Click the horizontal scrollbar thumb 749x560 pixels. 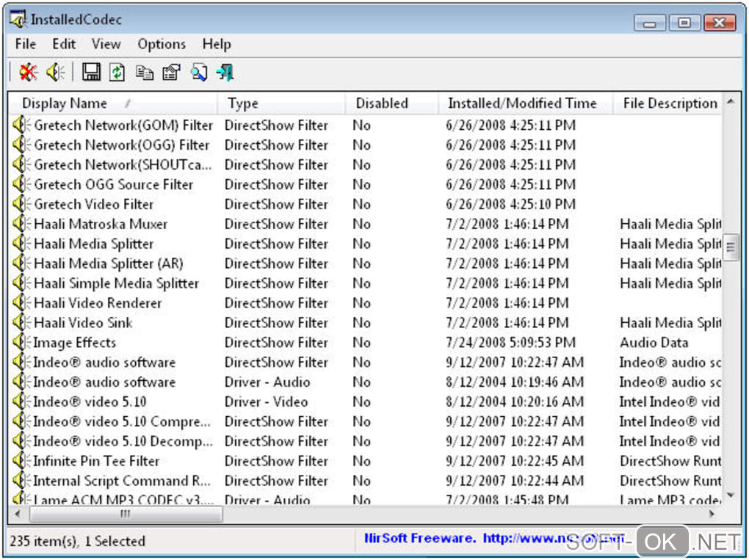[x=126, y=514]
